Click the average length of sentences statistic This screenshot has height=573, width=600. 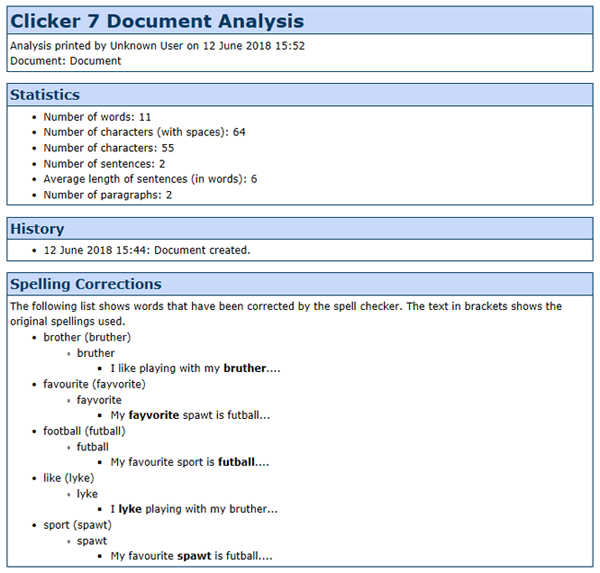[150, 179]
